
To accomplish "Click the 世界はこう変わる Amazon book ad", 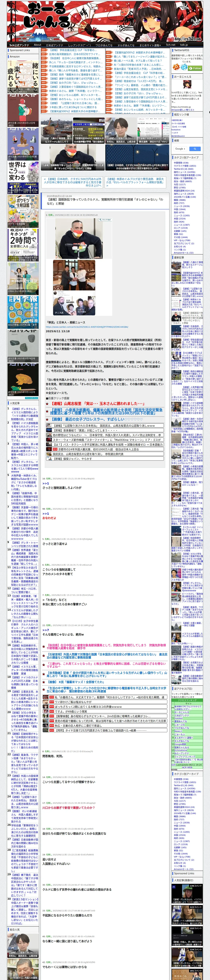I will pos(23,178).
